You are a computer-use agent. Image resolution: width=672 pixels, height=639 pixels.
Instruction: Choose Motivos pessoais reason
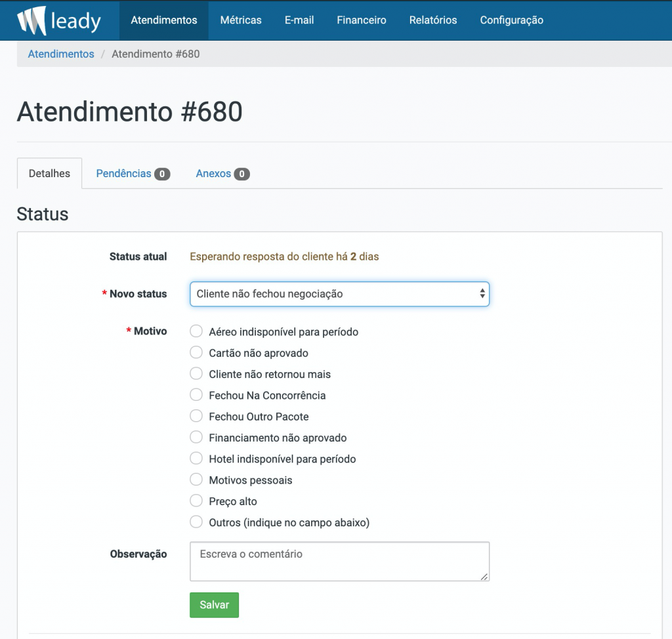(196, 480)
